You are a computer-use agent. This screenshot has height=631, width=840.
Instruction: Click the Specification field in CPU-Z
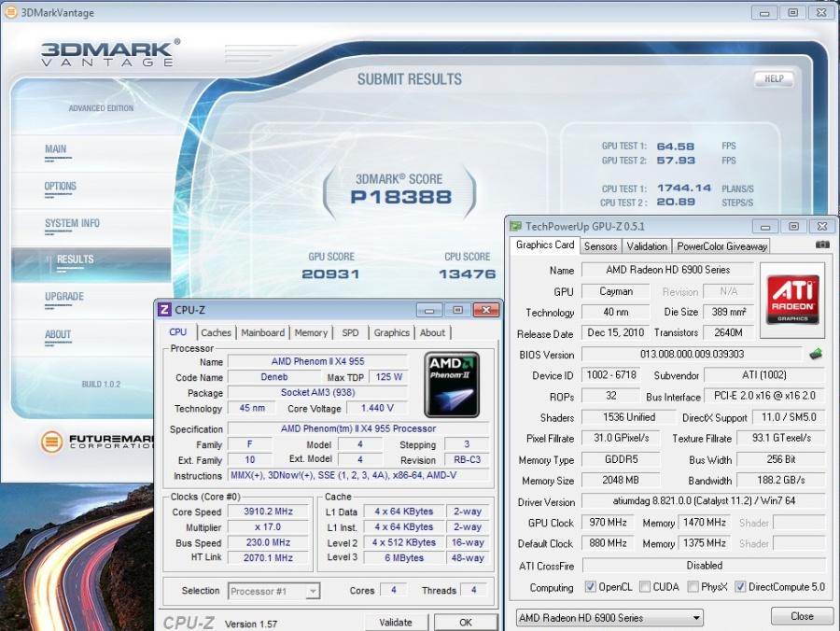357,428
